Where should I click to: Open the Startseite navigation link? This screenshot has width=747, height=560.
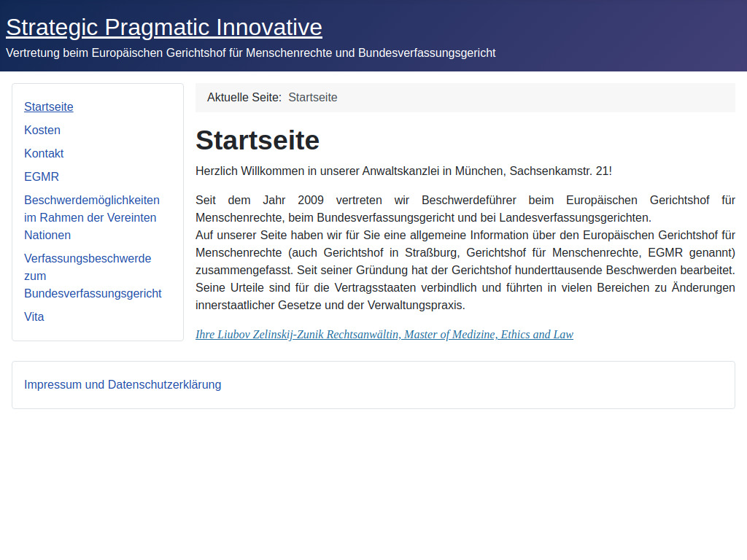click(x=48, y=106)
